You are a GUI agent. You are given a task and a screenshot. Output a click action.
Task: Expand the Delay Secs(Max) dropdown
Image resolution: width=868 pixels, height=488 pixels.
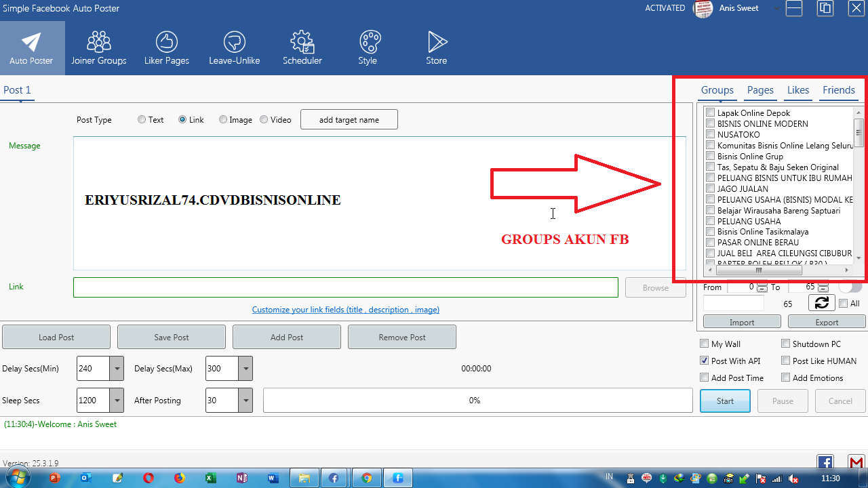pos(245,369)
